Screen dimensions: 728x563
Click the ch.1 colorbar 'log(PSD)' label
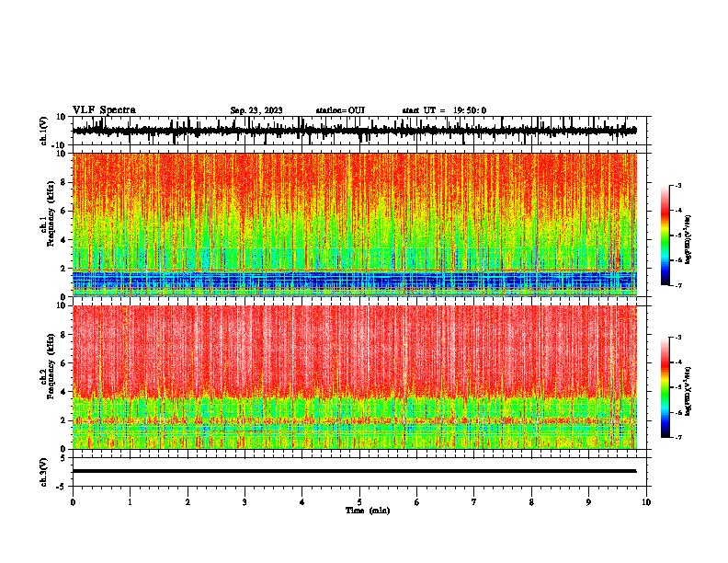click(x=688, y=239)
